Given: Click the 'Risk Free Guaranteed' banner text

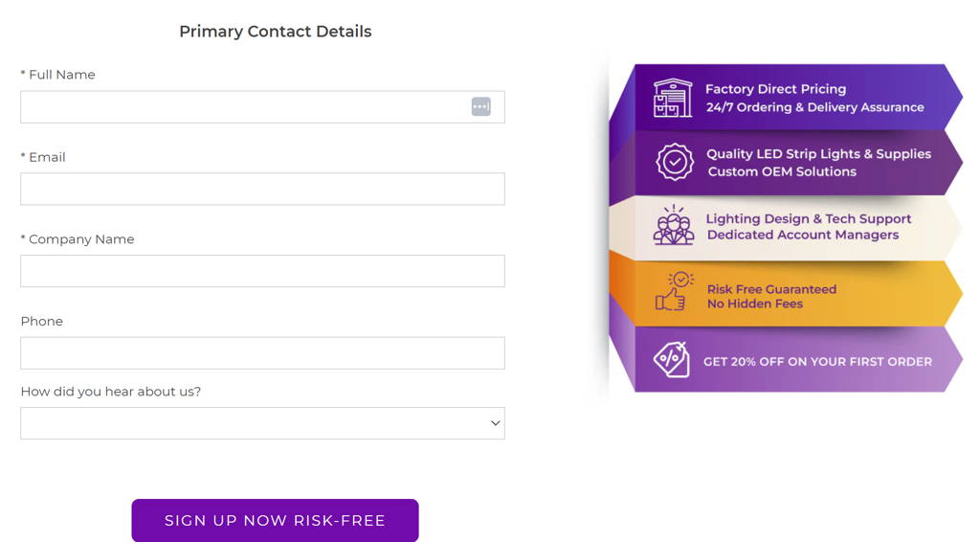Looking at the screenshot, I should tap(771, 289).
